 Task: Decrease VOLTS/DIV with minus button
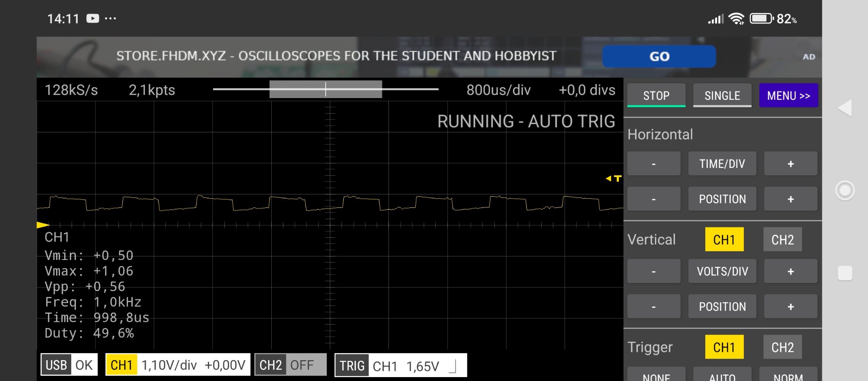pos(654,271)
